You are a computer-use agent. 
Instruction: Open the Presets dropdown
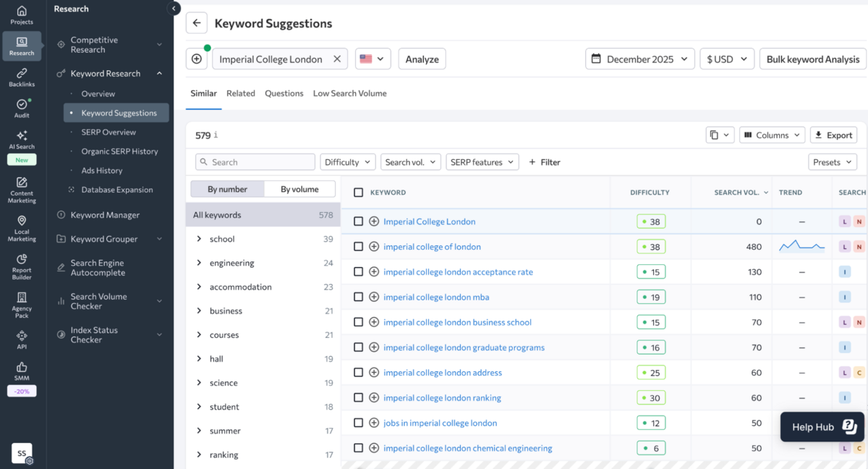click(x=833, y=162)
